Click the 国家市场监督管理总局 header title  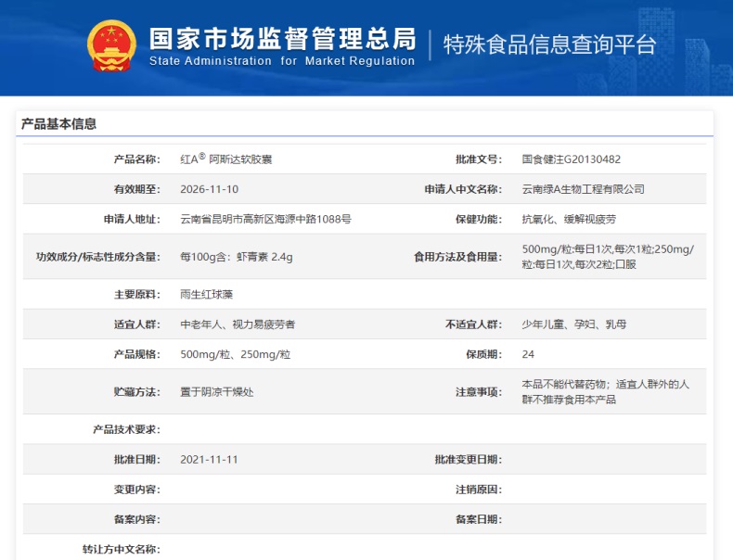coord(281,38)
